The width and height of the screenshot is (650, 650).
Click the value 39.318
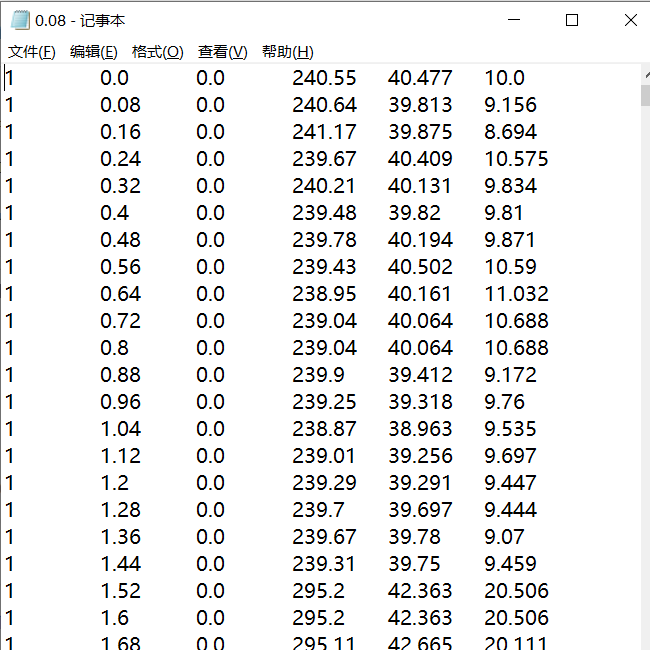click(420, 402)
